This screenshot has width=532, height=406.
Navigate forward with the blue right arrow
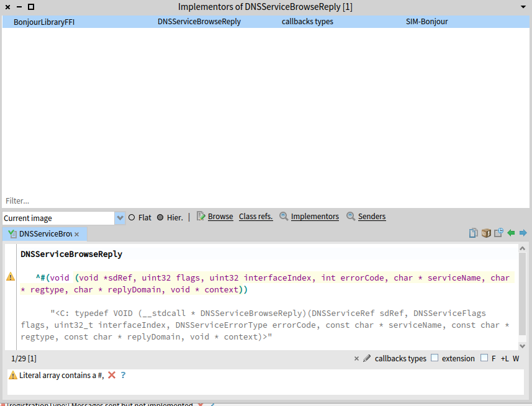(523, 233)
